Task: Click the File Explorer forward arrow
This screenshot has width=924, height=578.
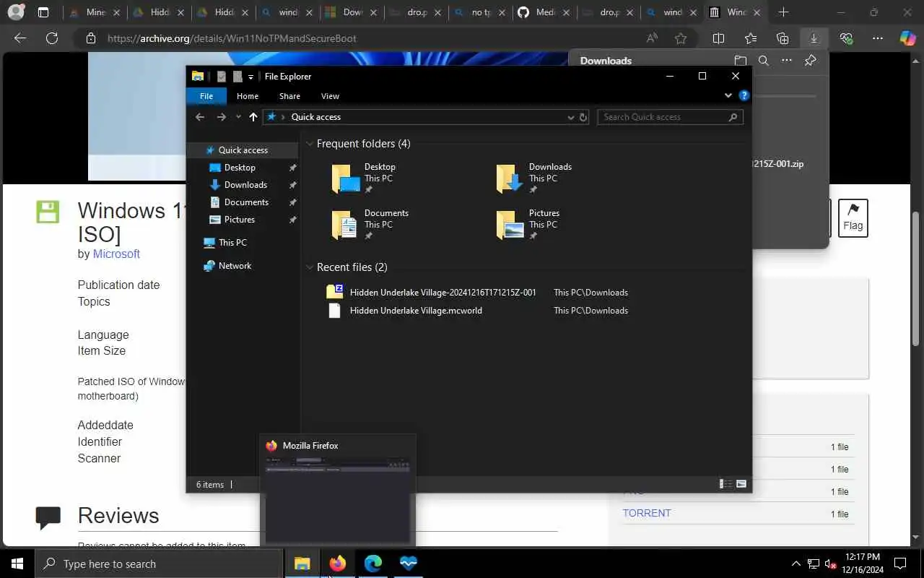Action: click(x=222, y=117)
